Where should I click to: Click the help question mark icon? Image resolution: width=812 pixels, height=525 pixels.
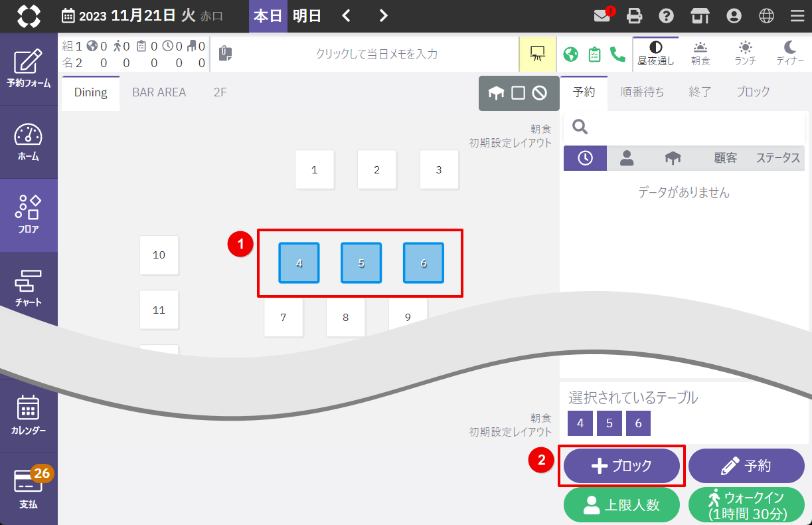[x=667, y=16]
